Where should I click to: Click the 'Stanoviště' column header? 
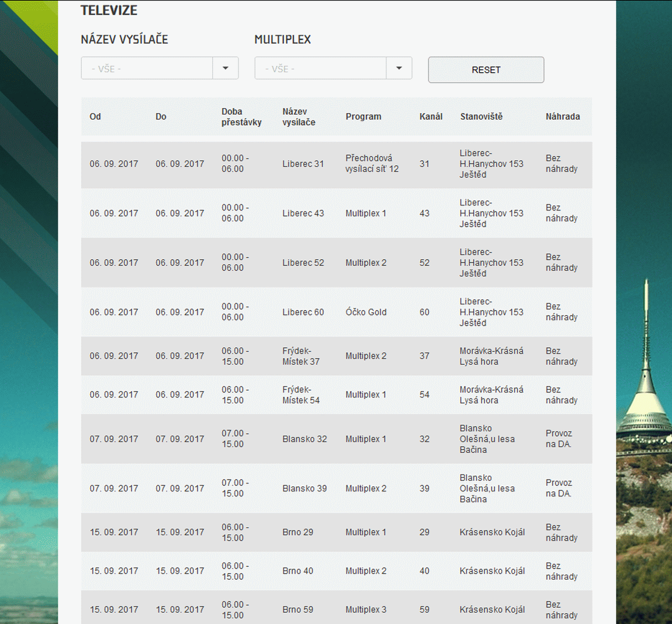[482, 116]
